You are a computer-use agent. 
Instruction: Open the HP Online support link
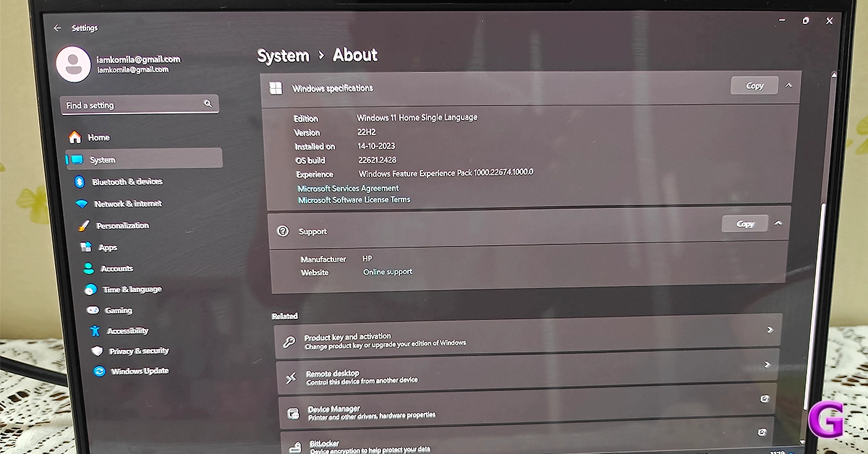pyautogui.click(x=387, y=272)
